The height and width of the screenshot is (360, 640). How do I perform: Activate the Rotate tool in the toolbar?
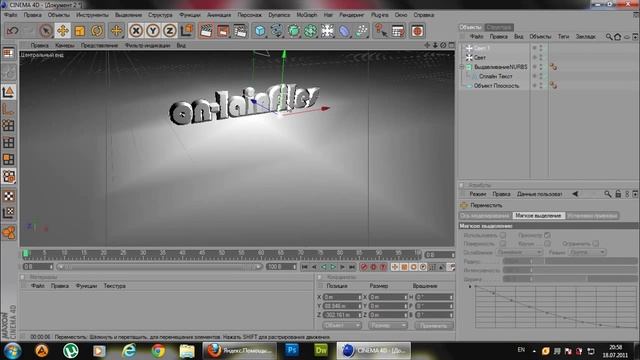(97, 31)
